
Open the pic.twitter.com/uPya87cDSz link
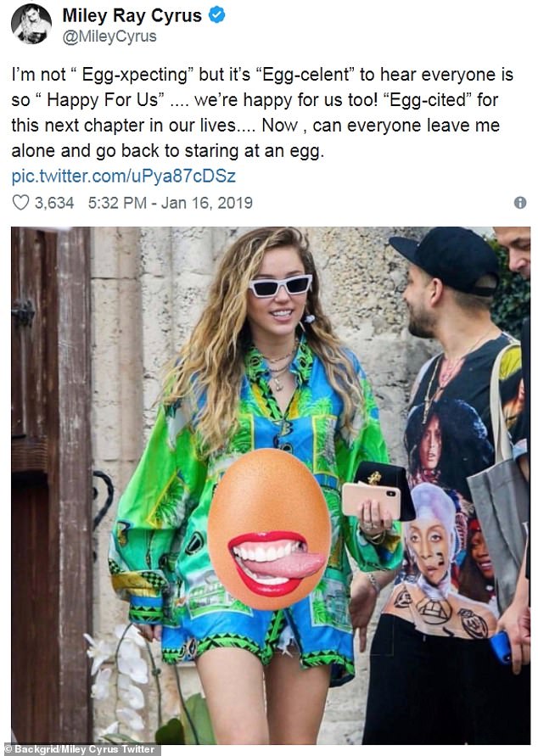click(x=123, y=176)
